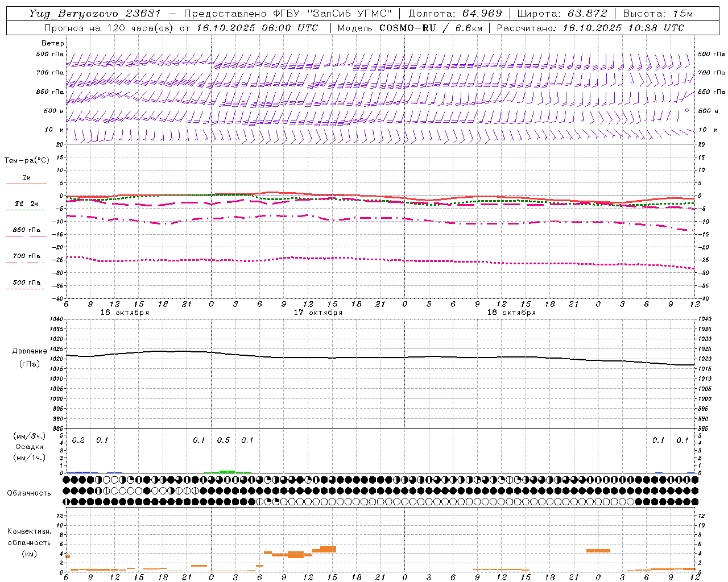Viewport: 728px width, 582px height.
Task: Click the Ветер panel label
Action: 53,43
